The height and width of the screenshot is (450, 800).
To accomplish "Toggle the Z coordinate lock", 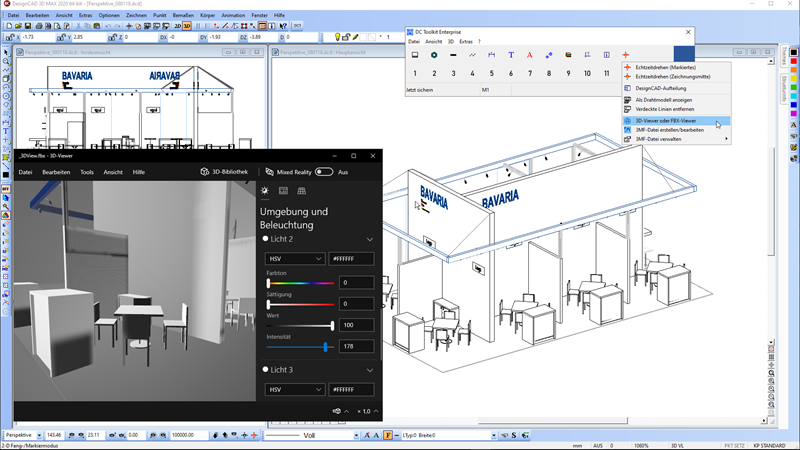I will (x=112, y=37).
